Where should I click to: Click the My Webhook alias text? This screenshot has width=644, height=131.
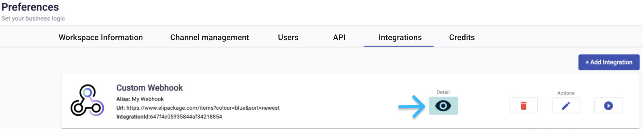(x=148, y=99)
